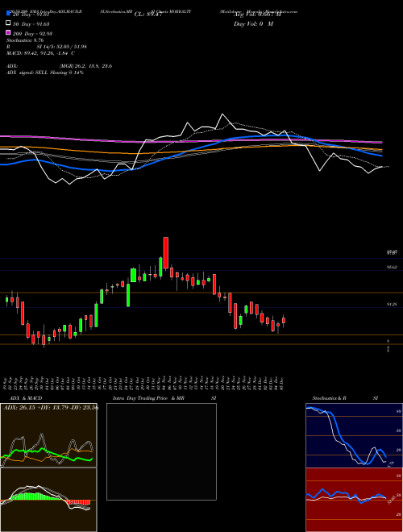The height and width of the screenshot is (532, 403).
Task: Select the '50 Day = 91.68' legend text
Action: tap(31, 24)
